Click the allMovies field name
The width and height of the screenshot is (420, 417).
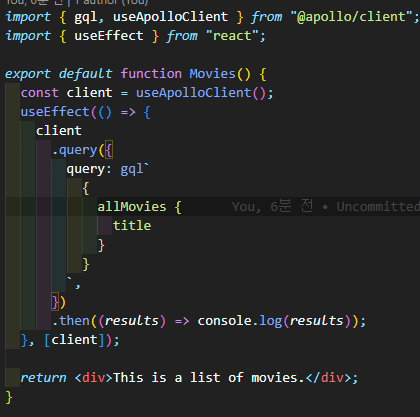tap(132, 207)
